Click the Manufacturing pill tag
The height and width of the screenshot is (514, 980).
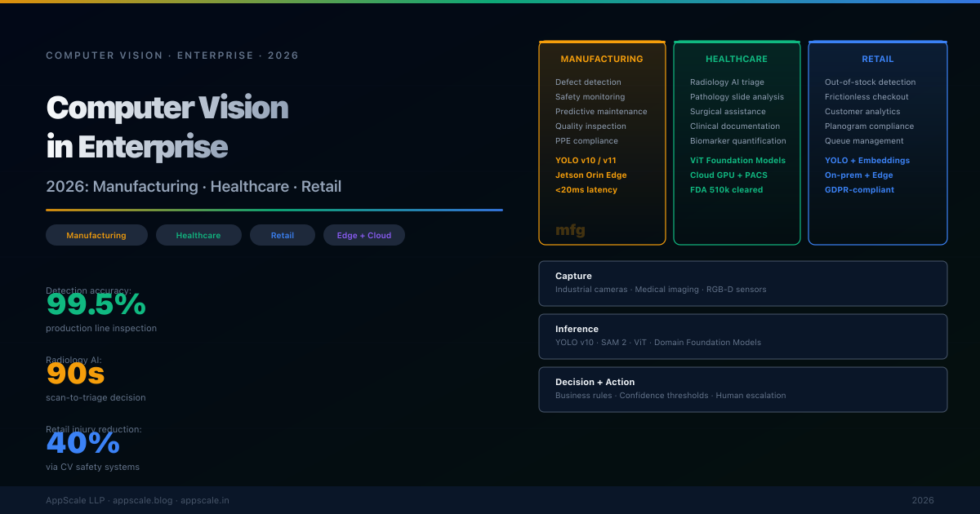96,235
